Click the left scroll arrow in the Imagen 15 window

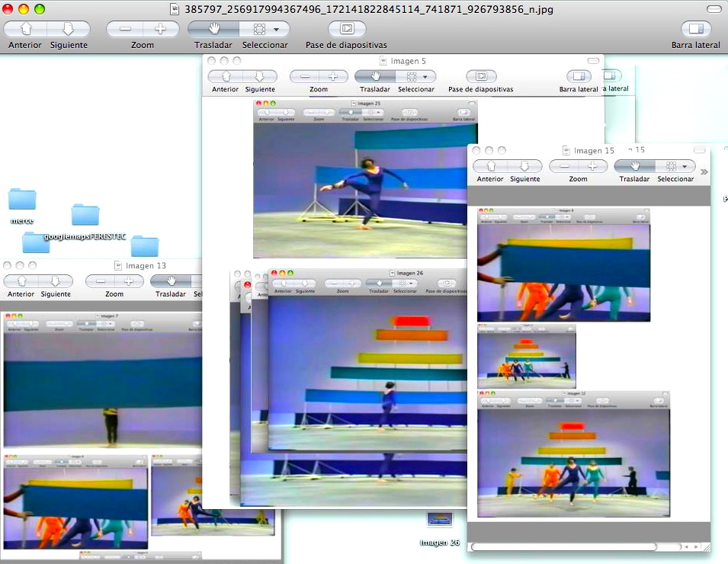(686, 546)
